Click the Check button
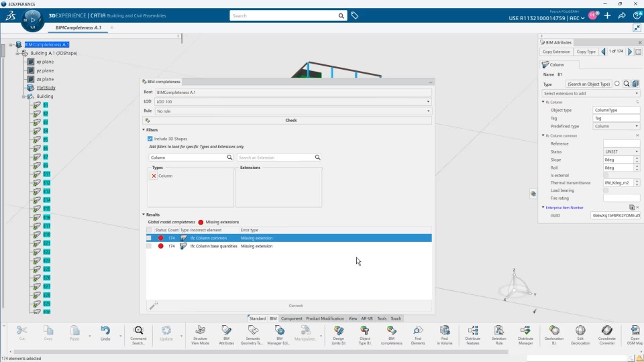The image size is (644, 362). point(287,120)
